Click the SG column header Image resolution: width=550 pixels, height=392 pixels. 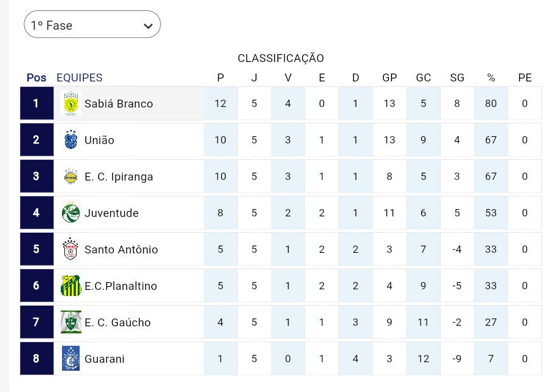[457, 78]
